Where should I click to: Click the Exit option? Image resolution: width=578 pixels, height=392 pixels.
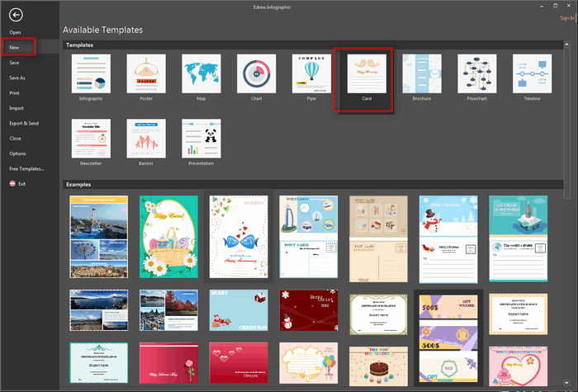pyautogui.click(x=22, y=183)
